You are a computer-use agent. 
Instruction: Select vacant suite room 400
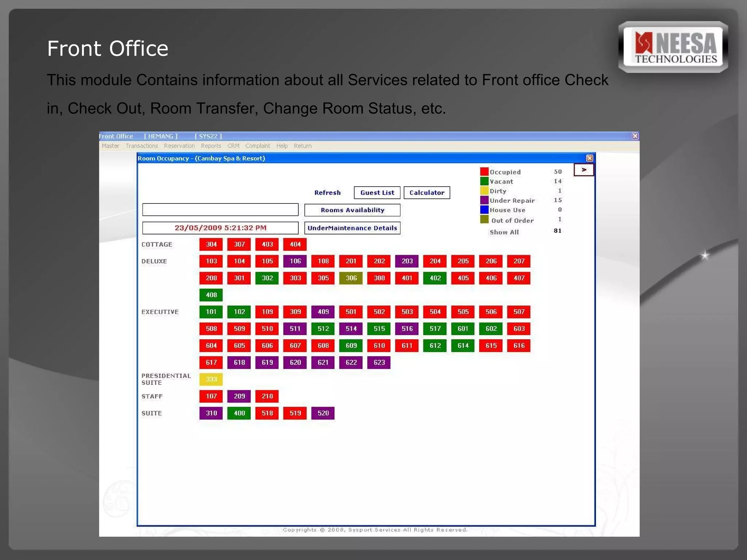pyautogui.click(x=239, y=413)
